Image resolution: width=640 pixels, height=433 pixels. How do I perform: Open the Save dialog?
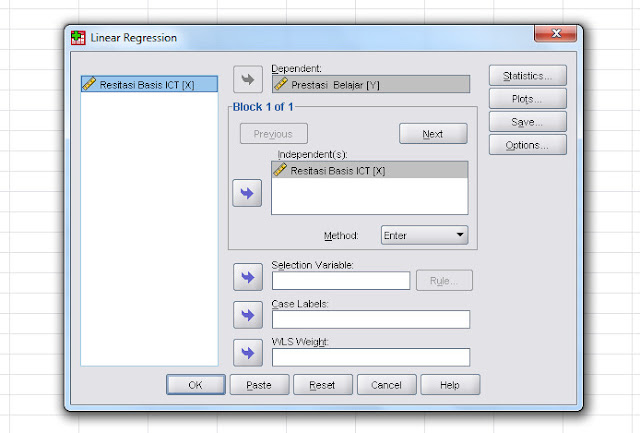click(x=528, y=122)
